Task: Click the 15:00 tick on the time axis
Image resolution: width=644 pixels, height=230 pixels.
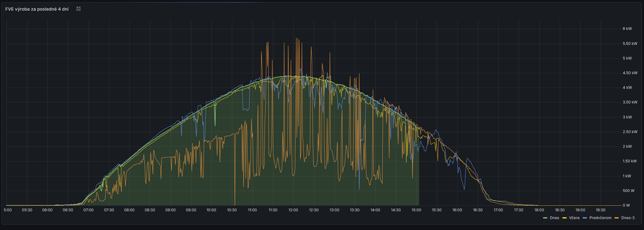Action: pyautogui.click(x=416, y=210)
